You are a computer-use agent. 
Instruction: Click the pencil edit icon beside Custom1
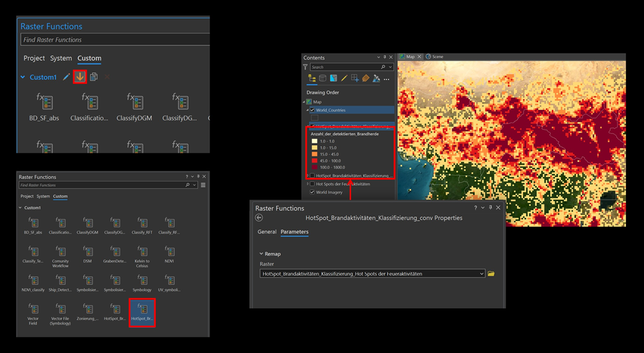(66, 77)
